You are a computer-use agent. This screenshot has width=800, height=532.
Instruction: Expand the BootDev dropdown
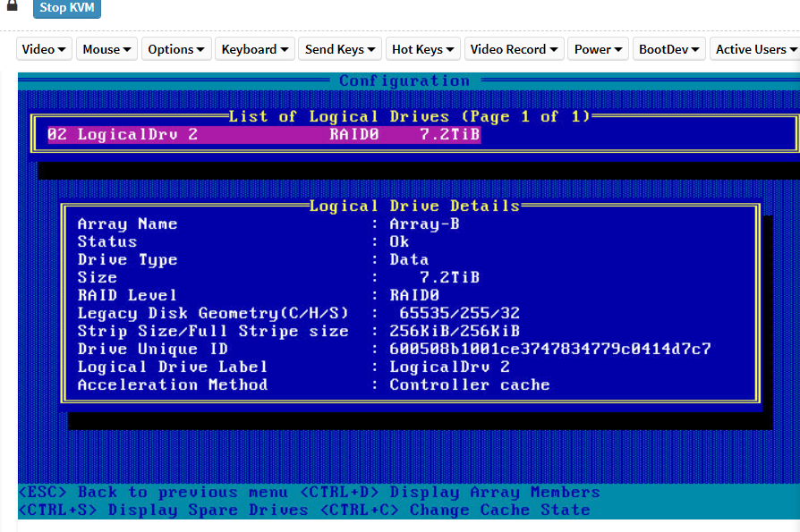pos(668,49)
